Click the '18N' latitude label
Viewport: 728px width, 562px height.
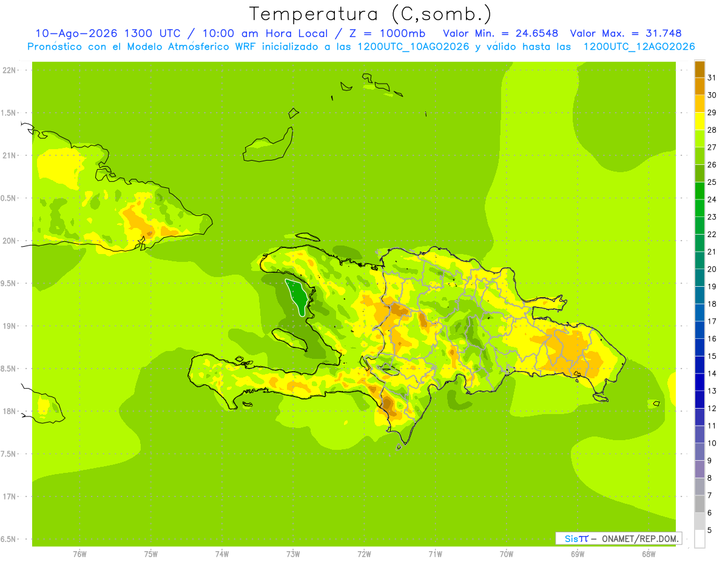point(10,411)
